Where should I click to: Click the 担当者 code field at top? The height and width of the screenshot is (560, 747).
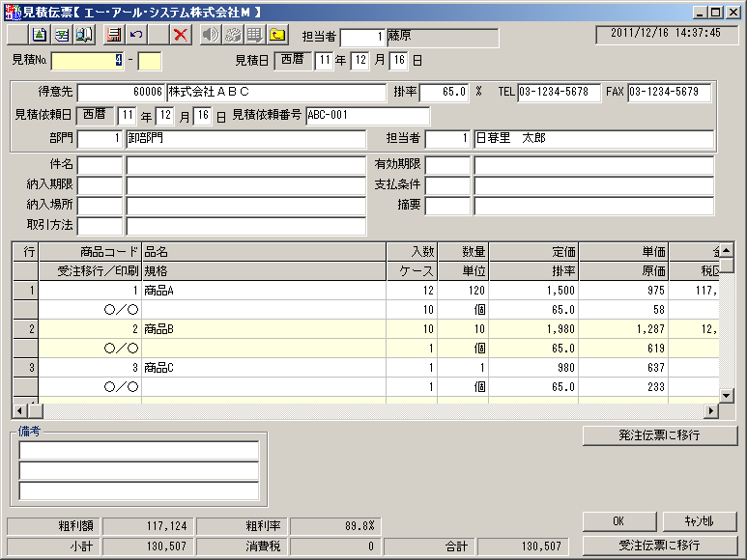click(362, 37)
